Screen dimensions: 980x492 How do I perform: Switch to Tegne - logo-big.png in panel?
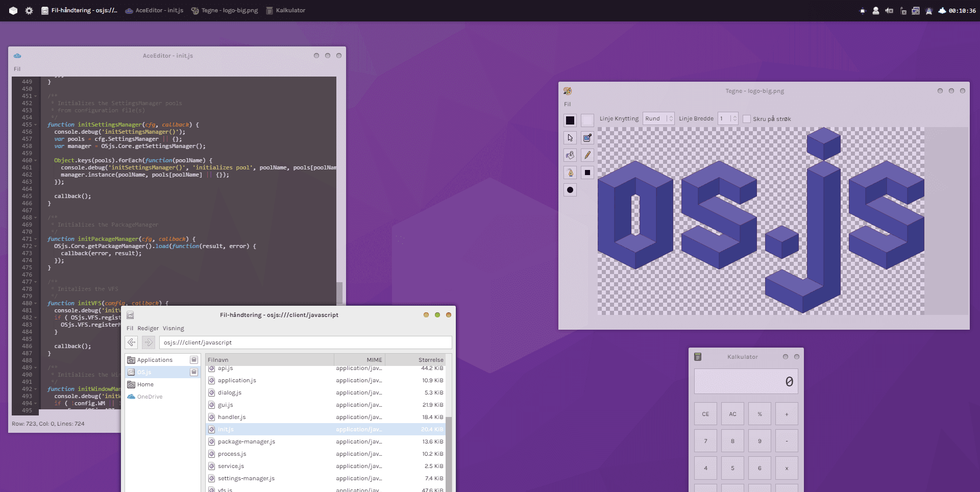[x=225, y=10]
